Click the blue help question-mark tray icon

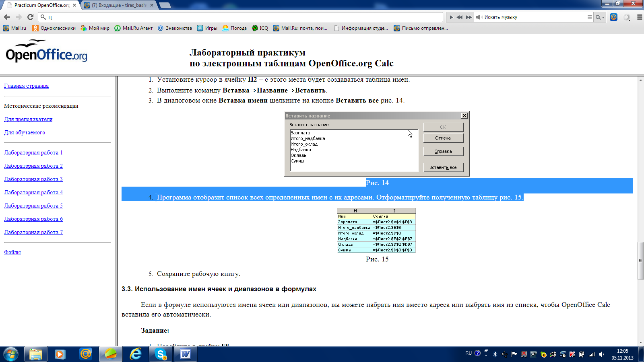pyautogui.click(x=477, y=353)
